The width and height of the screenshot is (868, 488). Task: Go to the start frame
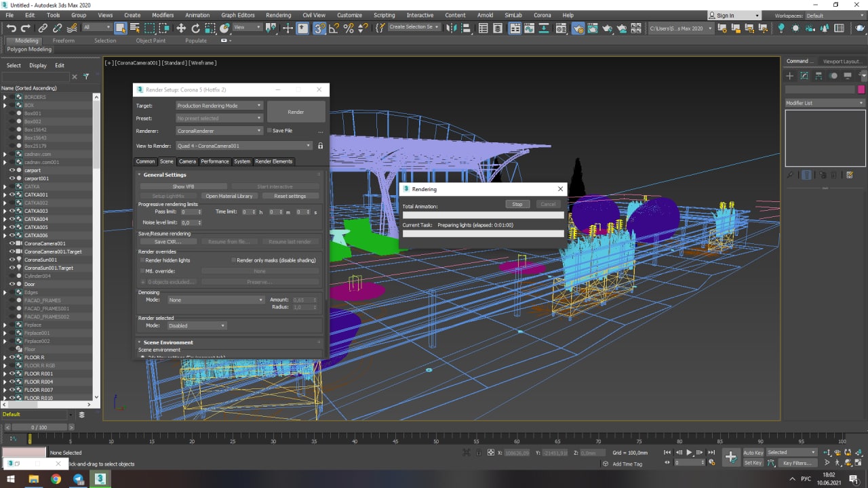tap(667, 452)
